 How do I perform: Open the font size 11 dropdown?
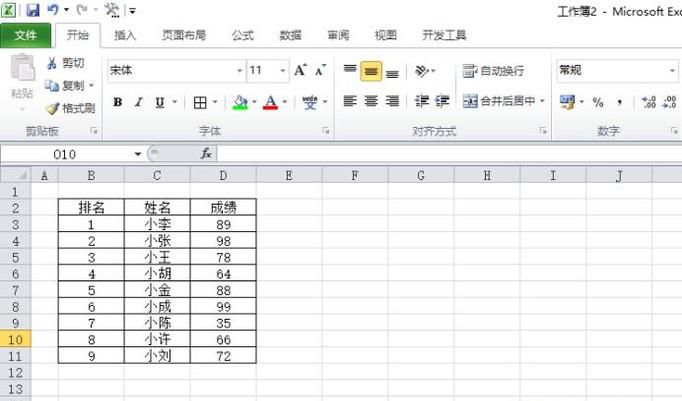tap(283, 70)
